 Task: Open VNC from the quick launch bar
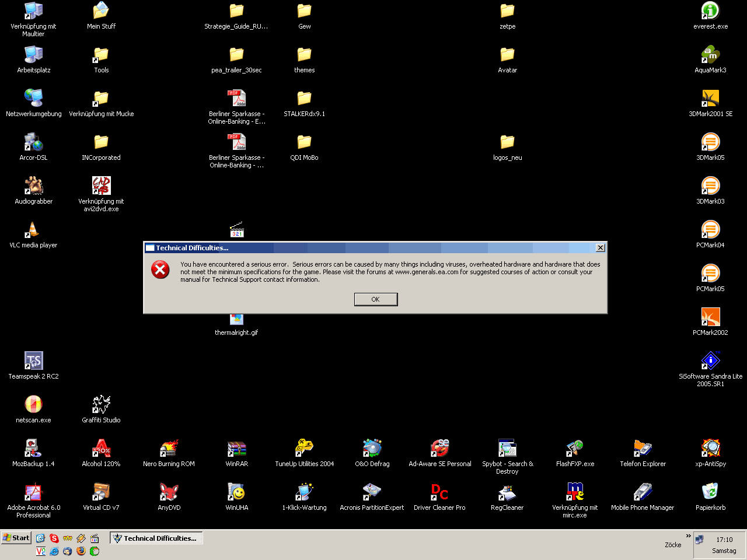click(x=41, y=551)
